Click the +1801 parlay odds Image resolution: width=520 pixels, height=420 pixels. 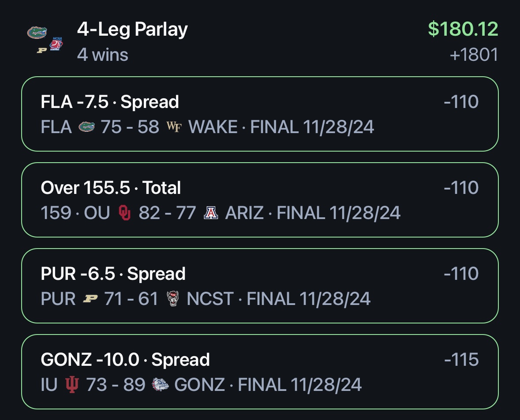(474, 55)
